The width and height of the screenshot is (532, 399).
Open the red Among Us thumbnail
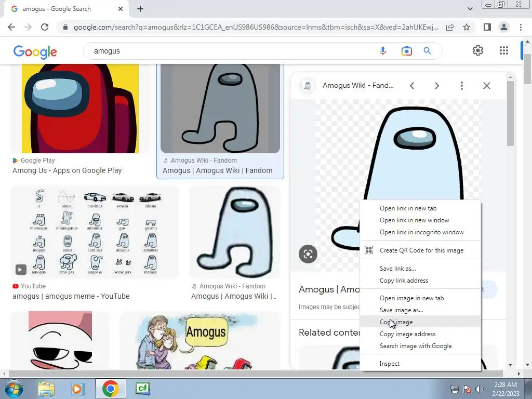[80, 109]
